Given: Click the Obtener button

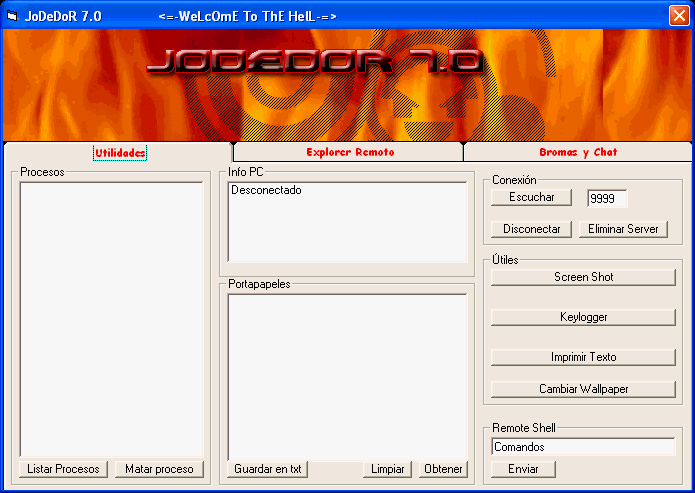Looking at the screenshot, I should (443, 469).
